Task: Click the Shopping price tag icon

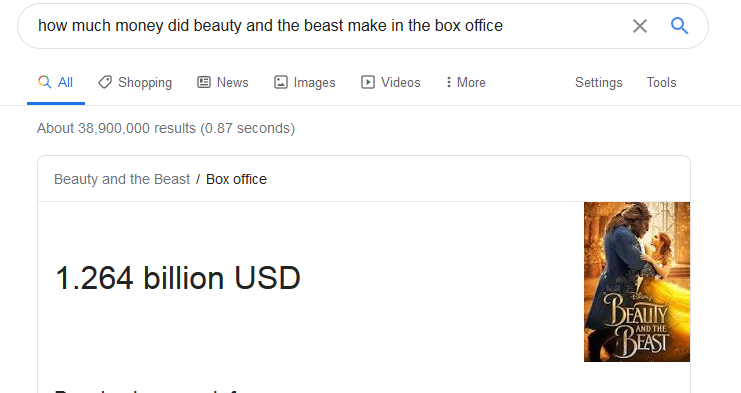Action: (x=105, y=82)
